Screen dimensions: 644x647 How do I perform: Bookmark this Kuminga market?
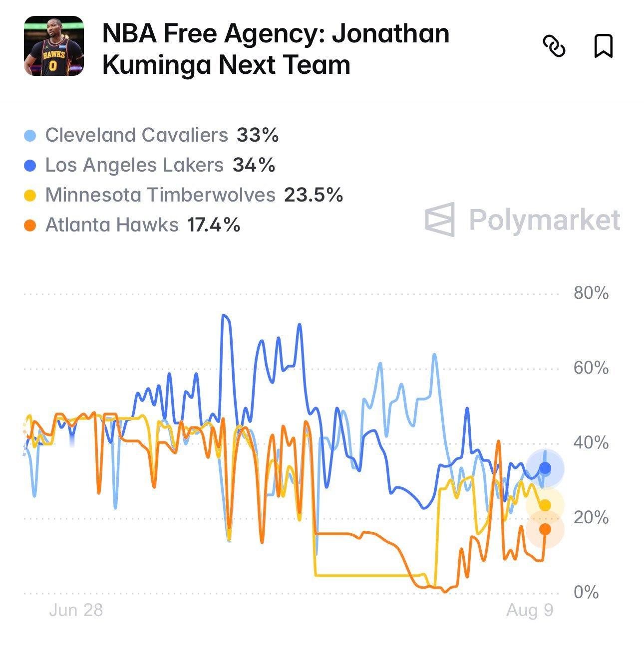[604, 46]
